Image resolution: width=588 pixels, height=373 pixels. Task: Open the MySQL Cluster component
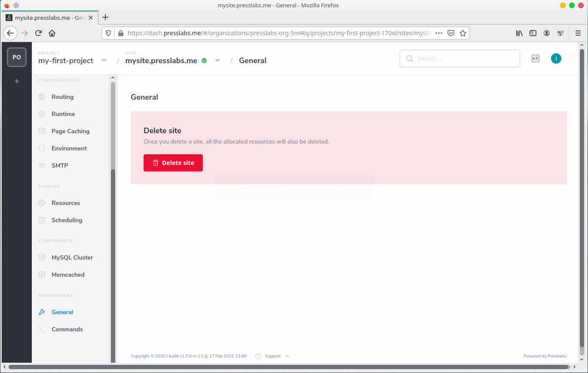coord(72,257)
